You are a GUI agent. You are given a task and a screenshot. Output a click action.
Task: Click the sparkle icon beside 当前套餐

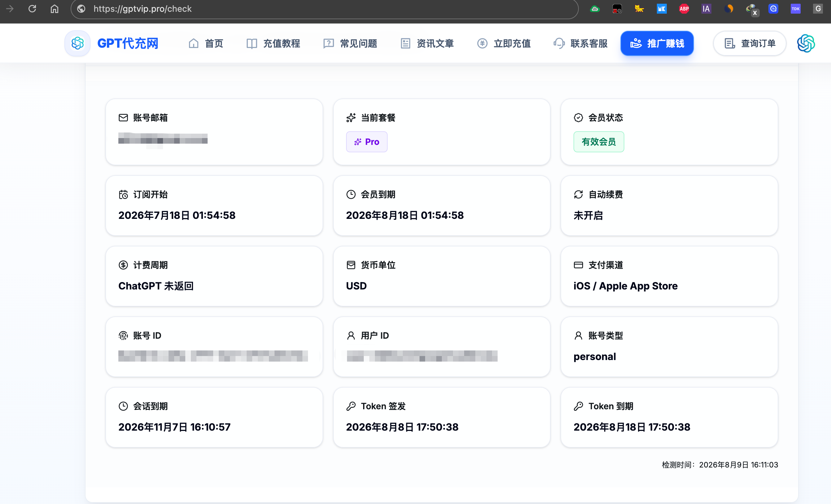coord(351,118)
